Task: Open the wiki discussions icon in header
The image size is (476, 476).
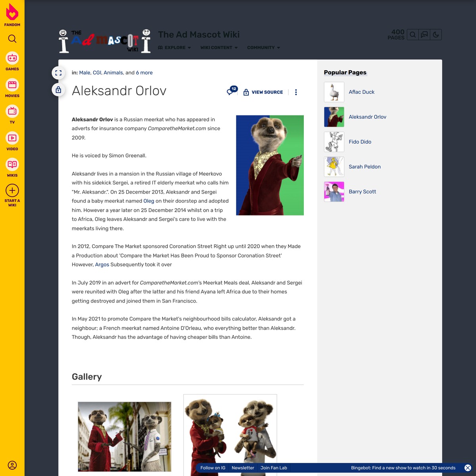Action: [x=424, y=35]
